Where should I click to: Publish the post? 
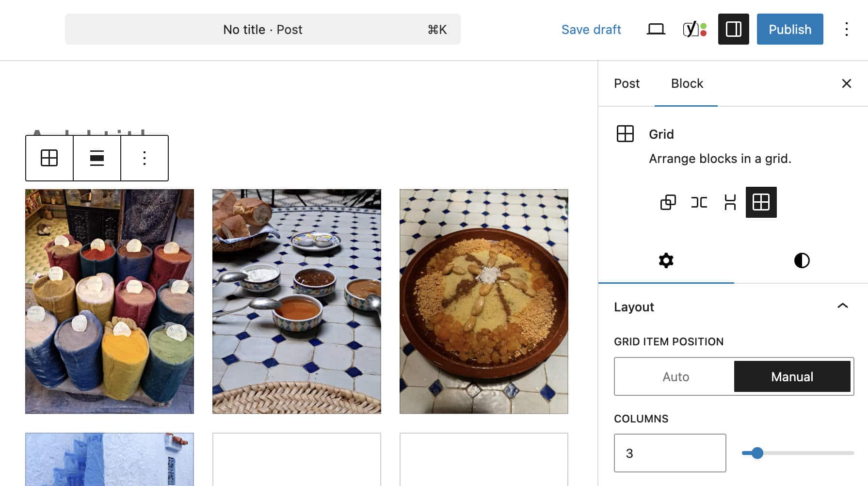coord(789,29)
